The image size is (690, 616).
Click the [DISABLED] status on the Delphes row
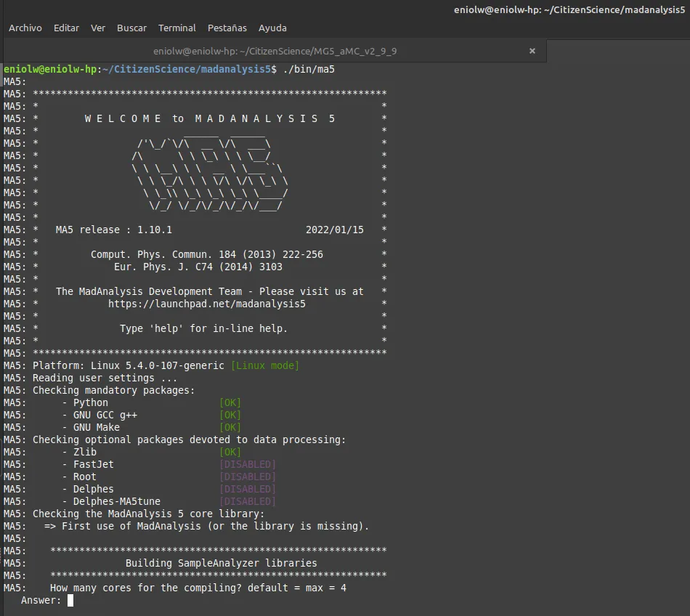pyautogui.click(x=248, y=489)
